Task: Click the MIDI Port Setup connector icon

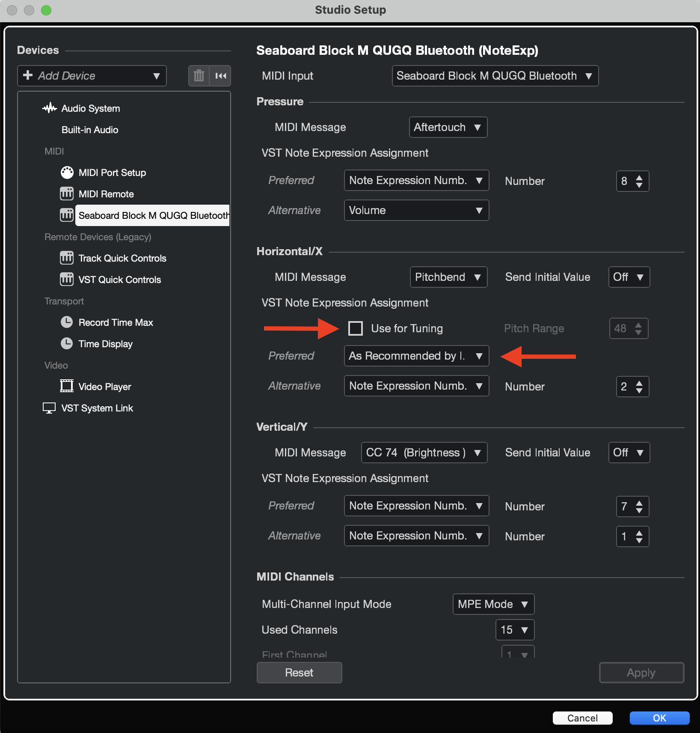Action: (67, 172)
